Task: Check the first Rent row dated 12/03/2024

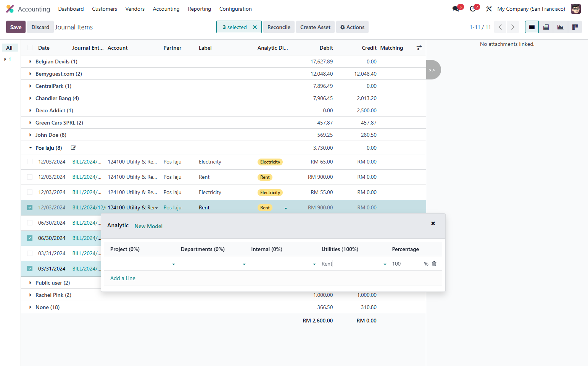Action: click(x=30, y=177)
